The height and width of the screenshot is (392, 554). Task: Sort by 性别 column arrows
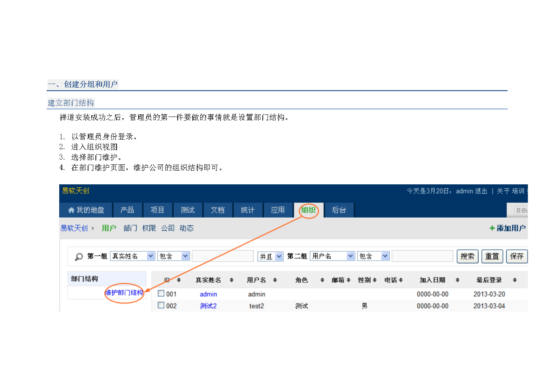[x=375, y=280]
